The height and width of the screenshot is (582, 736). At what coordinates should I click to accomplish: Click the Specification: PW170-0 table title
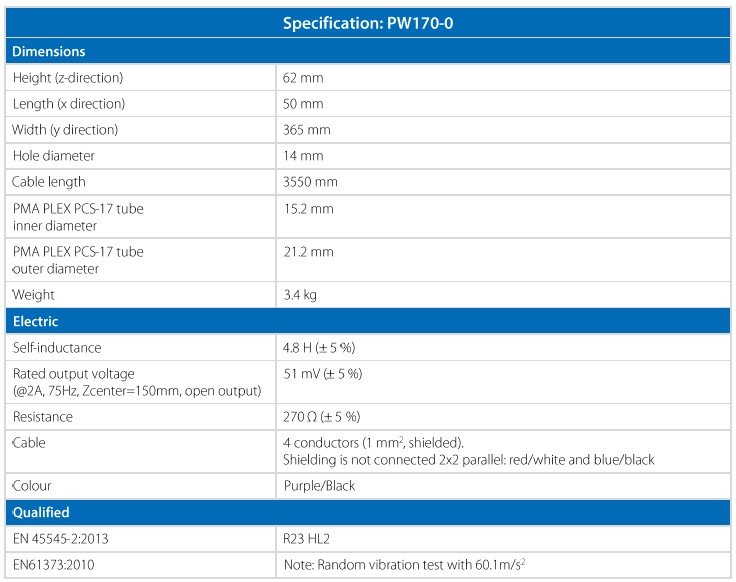click(368, 23)
